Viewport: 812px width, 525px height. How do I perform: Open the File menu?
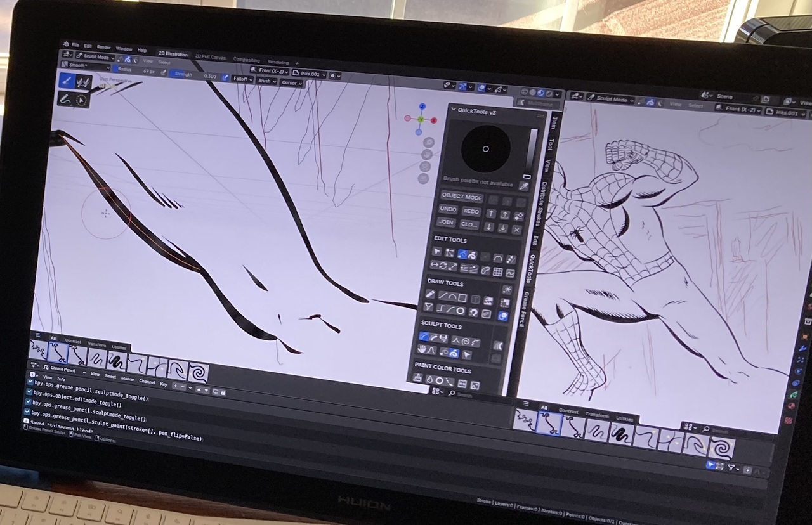(x=75, y=45)
